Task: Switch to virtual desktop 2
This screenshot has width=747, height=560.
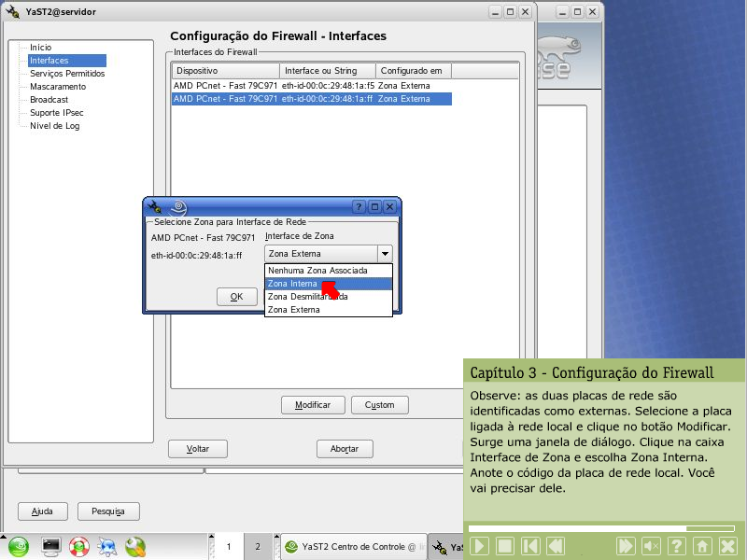Action: coord(258,546)
